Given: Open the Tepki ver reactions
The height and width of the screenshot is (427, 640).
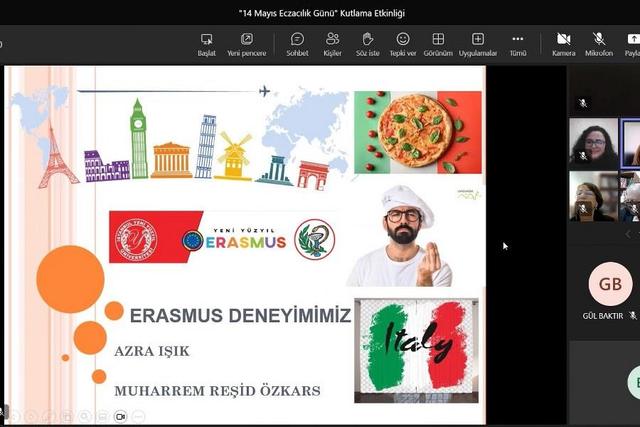Looking at the screenshot, I should pos(403,44).
